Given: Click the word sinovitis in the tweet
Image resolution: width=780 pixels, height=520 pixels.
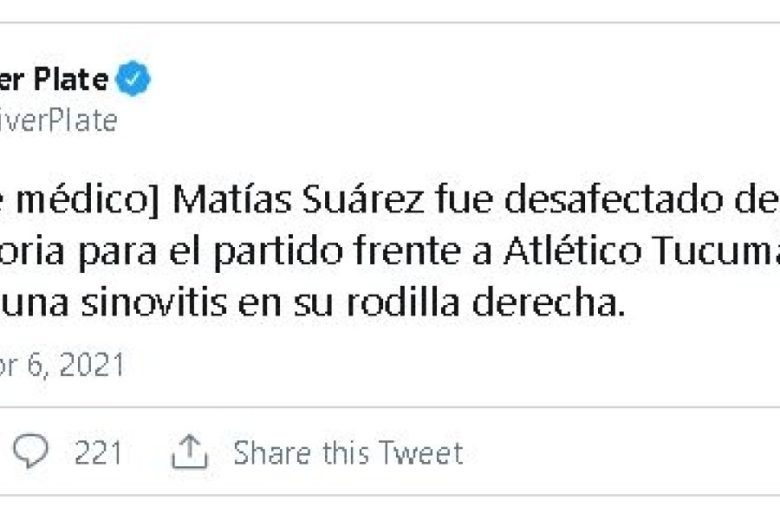Looking at the screenshot, I should (154, 303).
